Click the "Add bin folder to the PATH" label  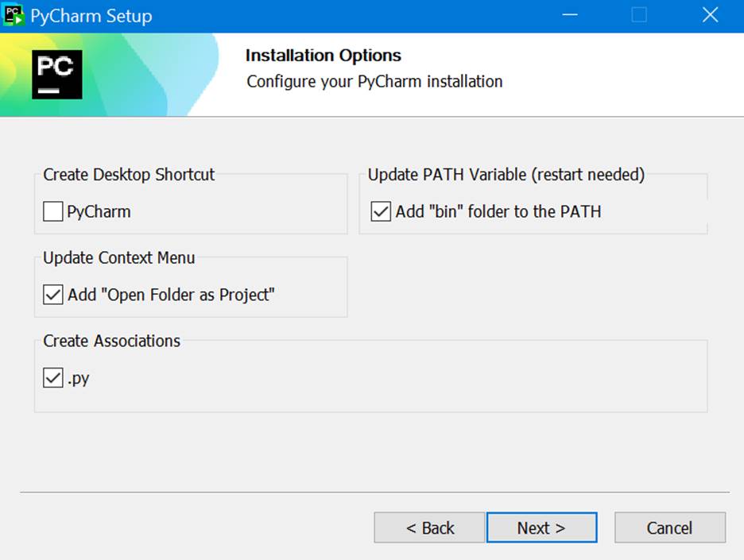point(498,212)
